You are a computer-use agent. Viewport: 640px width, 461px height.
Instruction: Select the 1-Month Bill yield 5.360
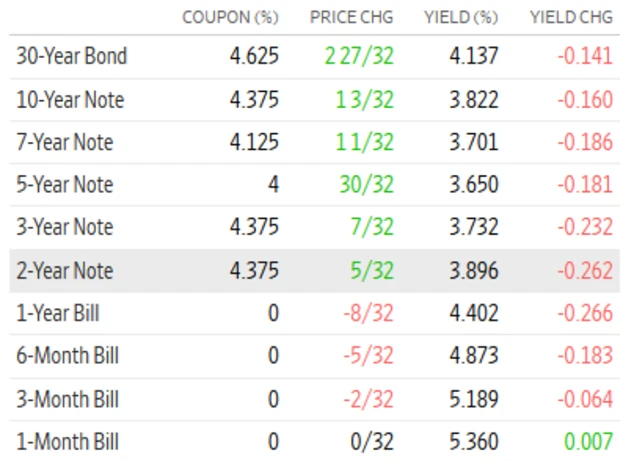(x=474, y=442)
